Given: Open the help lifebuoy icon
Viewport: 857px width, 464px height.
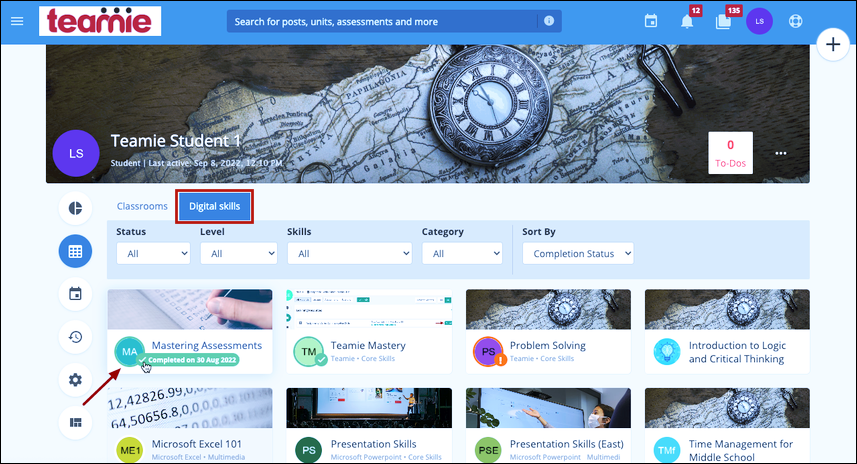Looking at the screenshot, I should pos(795,21).
